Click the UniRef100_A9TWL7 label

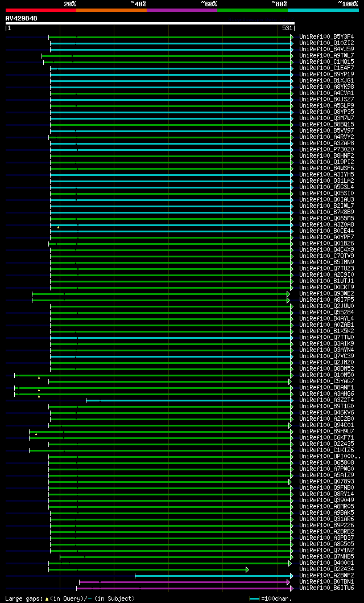pos(327,55)
